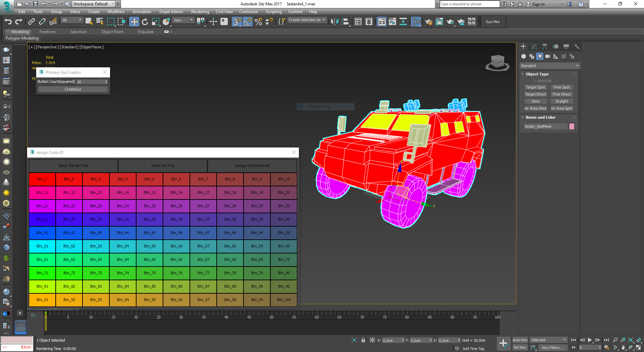Click the CreateGui button
Viewport: 644px width, 352px height.
coord(73,89)
